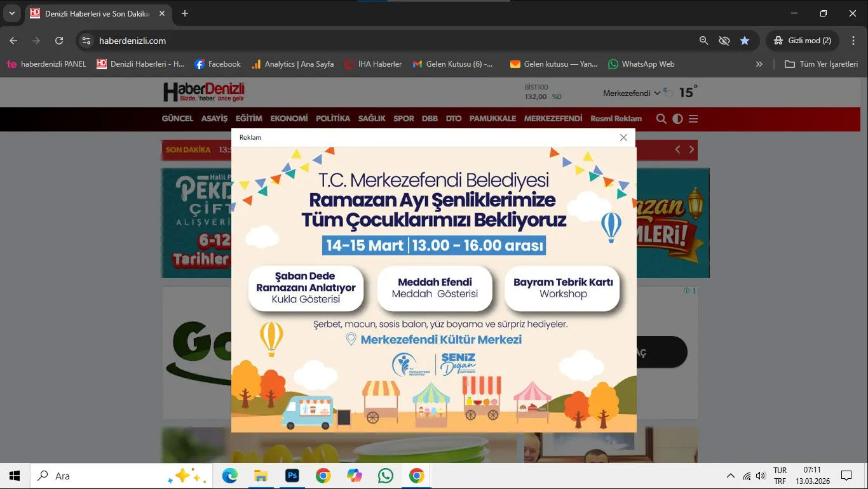The image size is (868, 489).
Task: Click the browser zoom magnifier icon
Action: click(x=703, y=41)
